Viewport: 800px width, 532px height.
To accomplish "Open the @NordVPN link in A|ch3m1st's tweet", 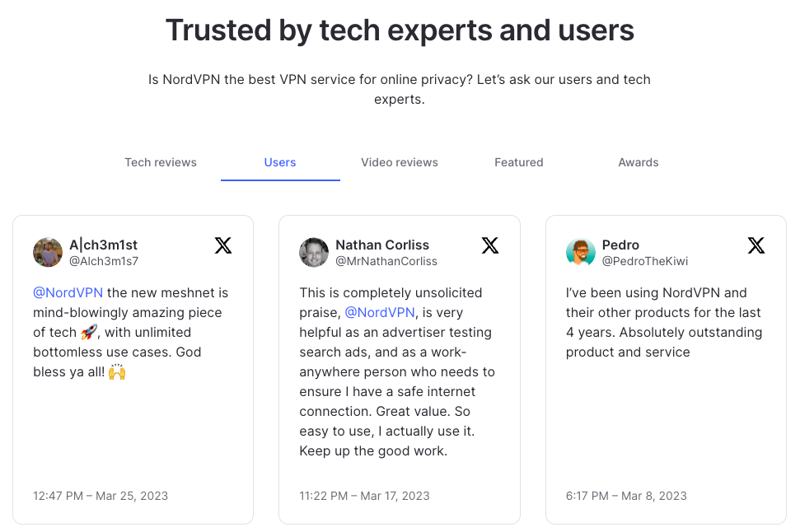I will (68, 292).
